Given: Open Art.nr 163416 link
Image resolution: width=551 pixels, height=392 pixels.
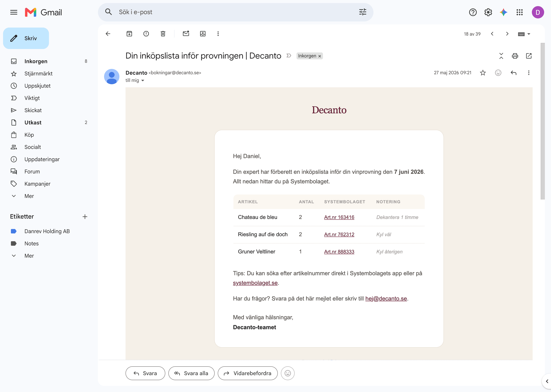Looking at the screenshot, I should coord(339,217).
